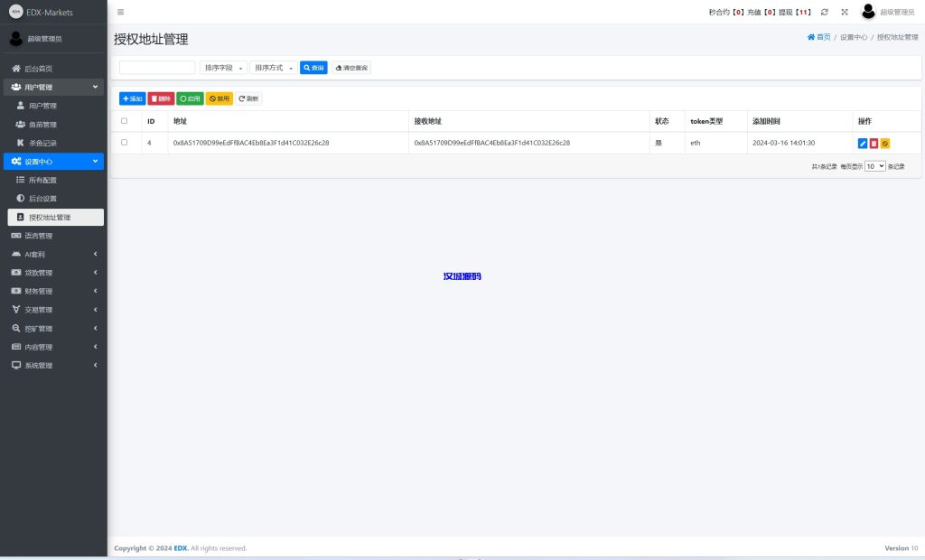This screenshot has height=560, width=925.
Task: Expand the 财务管理 sidebar menu
Action: [52, 291]
